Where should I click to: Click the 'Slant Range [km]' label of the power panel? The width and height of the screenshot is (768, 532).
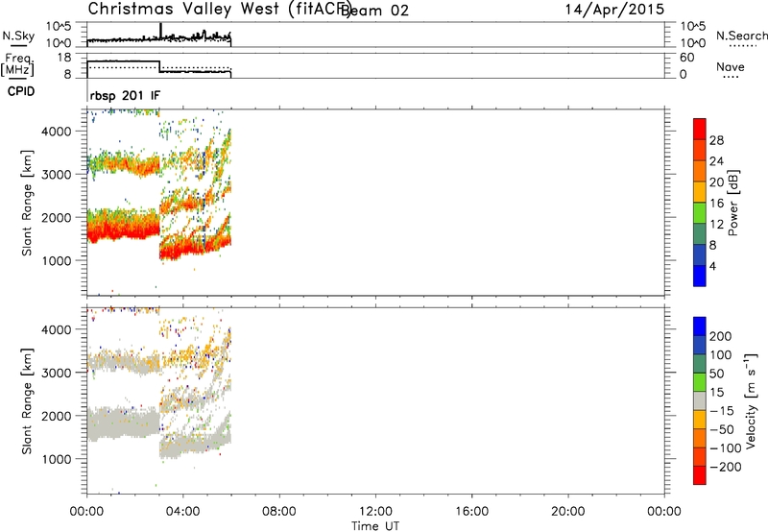pyautogui.click(x=27, y=203)
